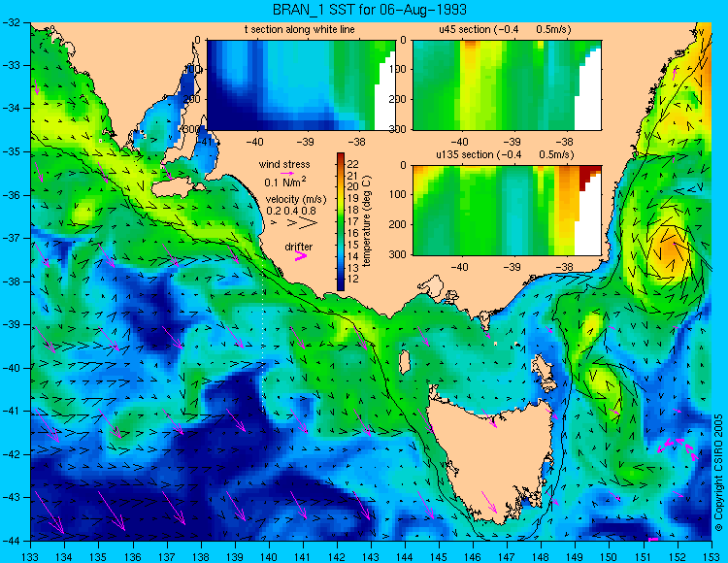Click the longitude axis label 149
The width and height of the screenshot is (728, 563).
(x=576, y=555)
